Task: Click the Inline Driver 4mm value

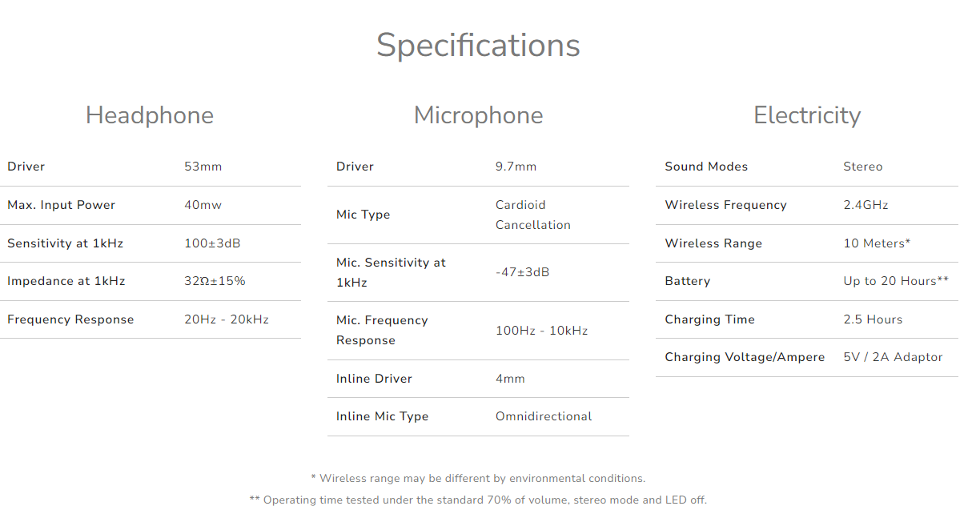Action: click(510, 379)
